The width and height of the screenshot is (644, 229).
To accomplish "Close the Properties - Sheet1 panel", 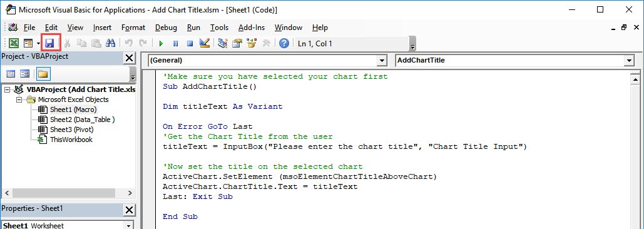I will pos(129,210).
